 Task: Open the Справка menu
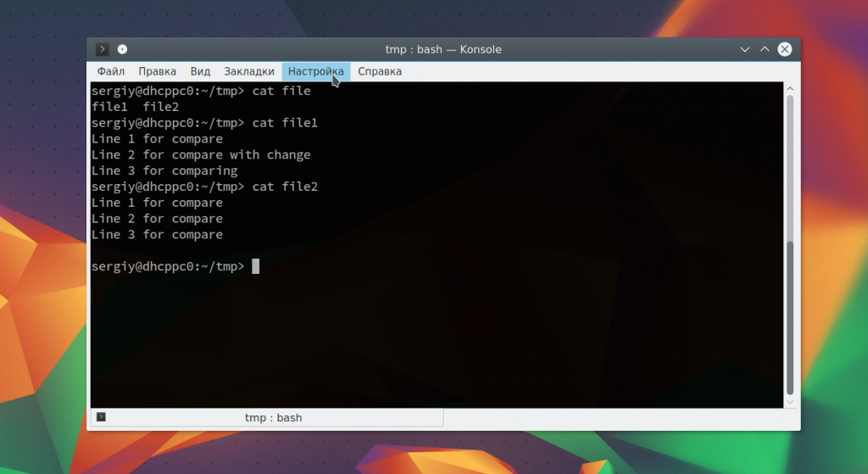tap(379, 71)
